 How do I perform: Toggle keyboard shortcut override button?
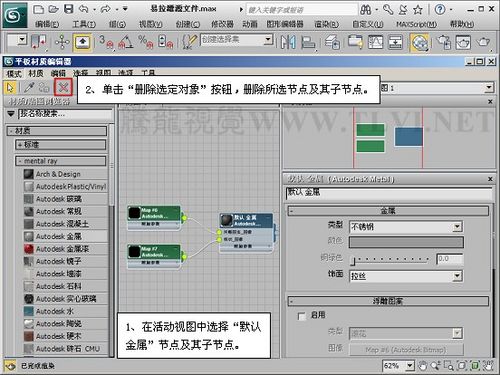click(82, 42)
